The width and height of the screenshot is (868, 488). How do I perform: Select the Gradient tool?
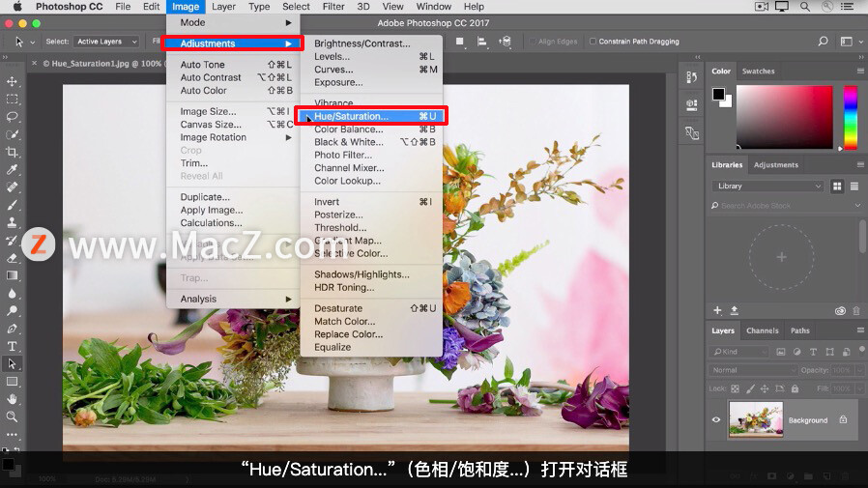pyautogui.click(x=13, y=275)
